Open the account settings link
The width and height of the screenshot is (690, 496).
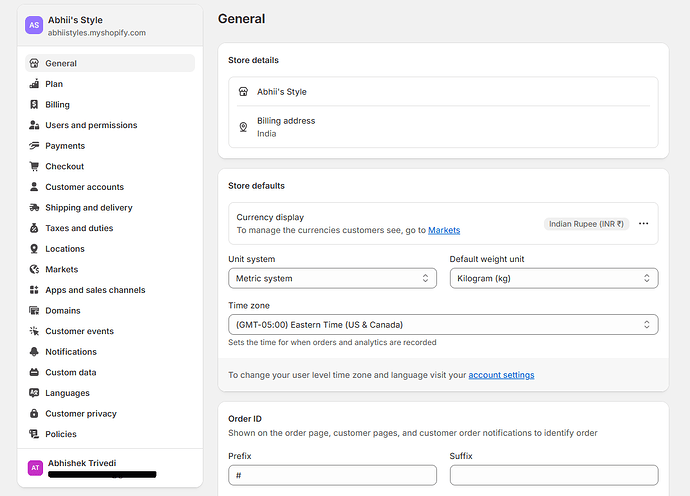pos(501,375)
